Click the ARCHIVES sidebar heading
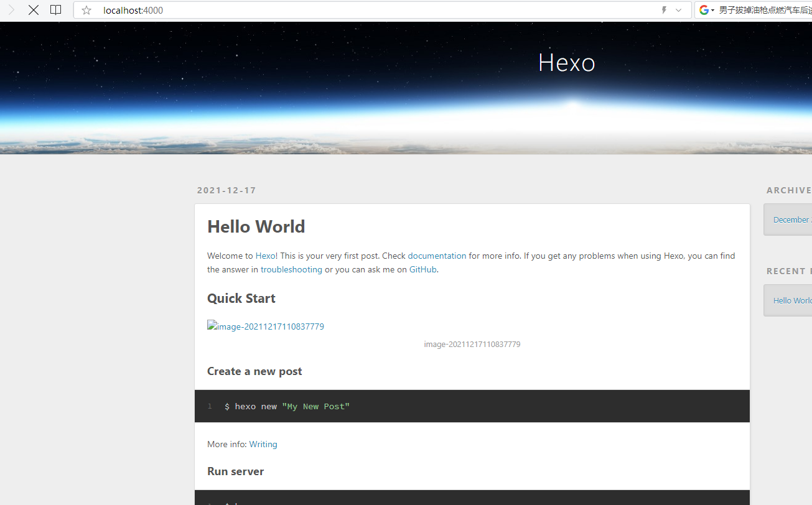 [789, 190]
